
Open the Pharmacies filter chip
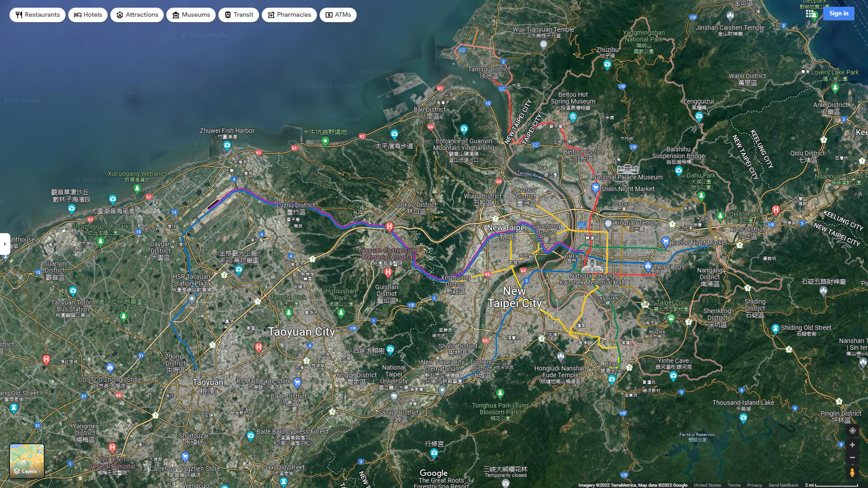[x=289, y=14]
